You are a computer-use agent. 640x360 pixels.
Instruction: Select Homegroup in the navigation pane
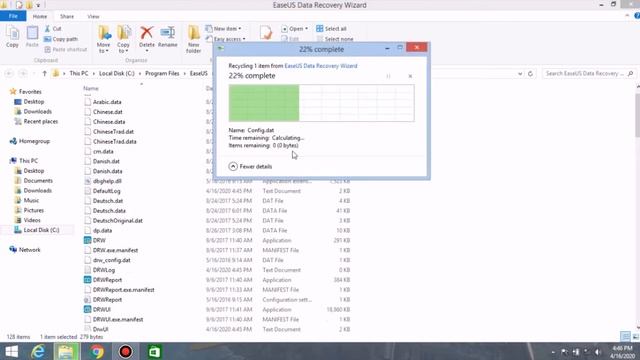[x=30, y=141]
